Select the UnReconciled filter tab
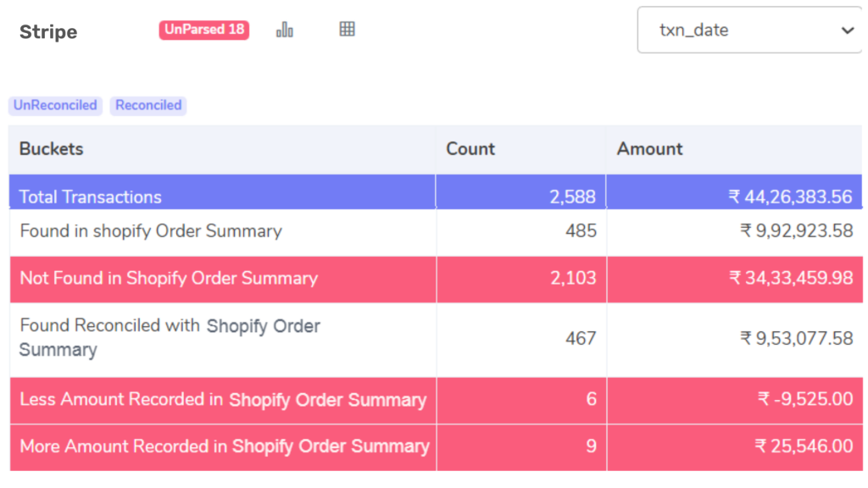 point(55,105)
